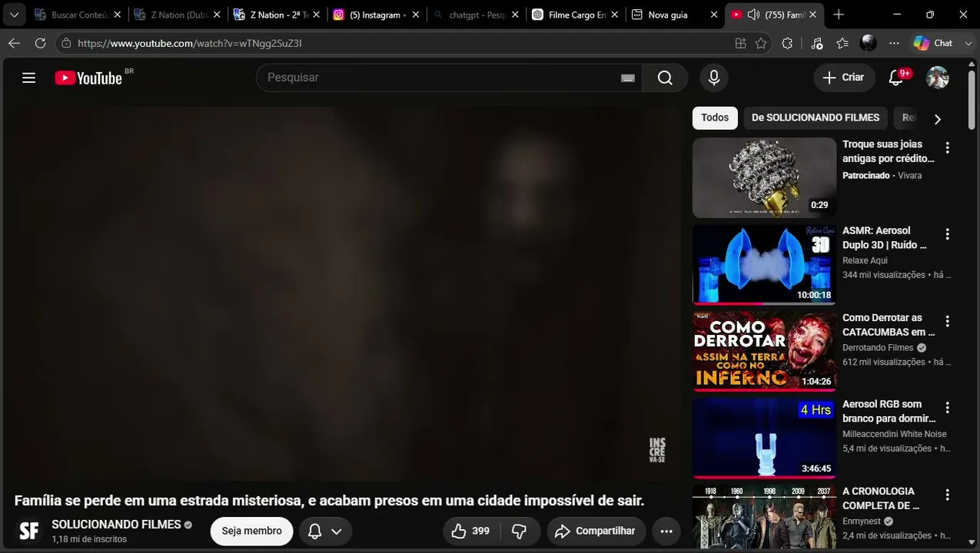Viewport: 980px width, 553px height.
Task: Open the YouTube hamburger guide menu
Action: point(29,78)
